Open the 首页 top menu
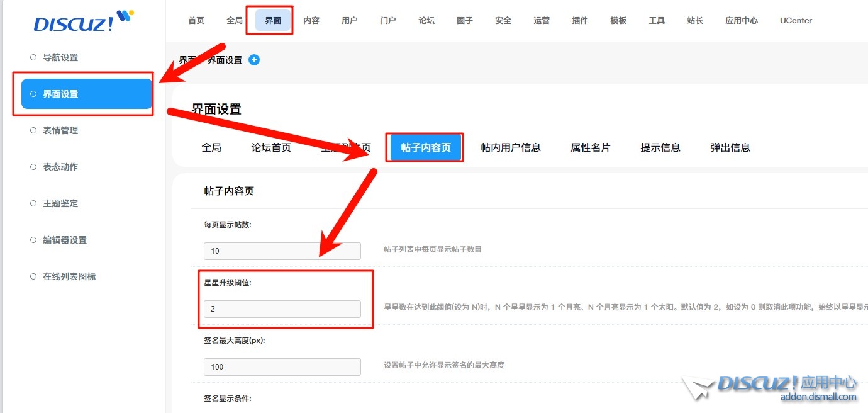868x413 pixels. [x=196, y=20]
